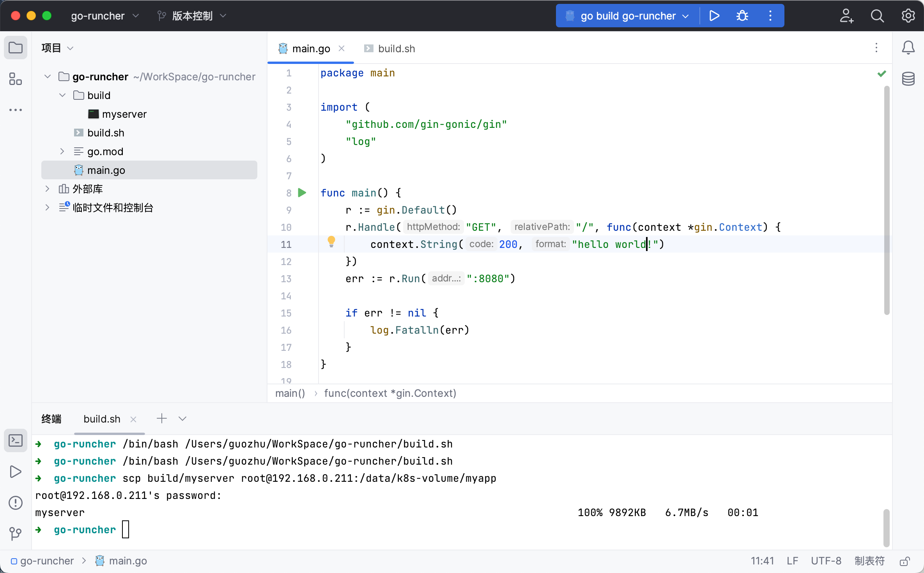Add a new terminal tab
This screenshot has width=924, height=573.
pos(162,419)
